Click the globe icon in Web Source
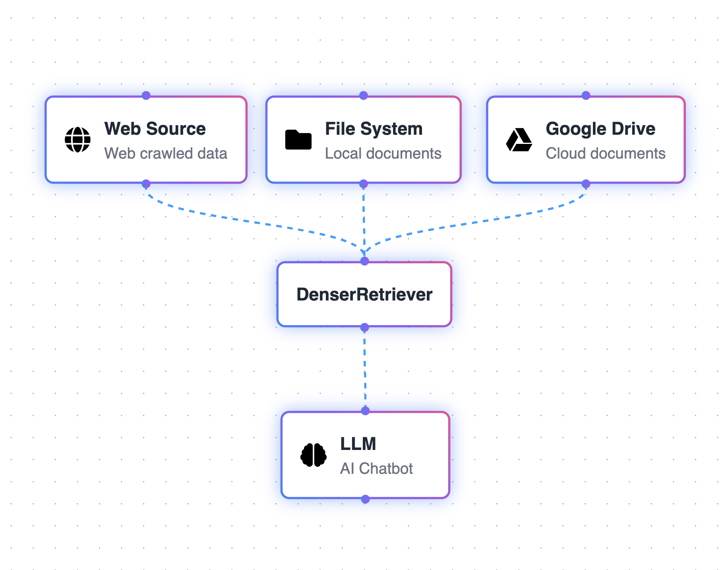The image size is (728, 570). [x=77, y=140]
